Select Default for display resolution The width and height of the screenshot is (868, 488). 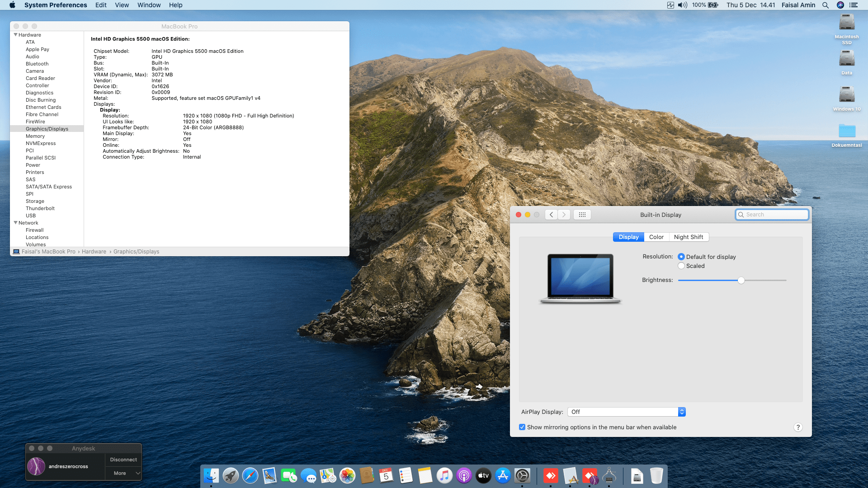coord(681,257)
